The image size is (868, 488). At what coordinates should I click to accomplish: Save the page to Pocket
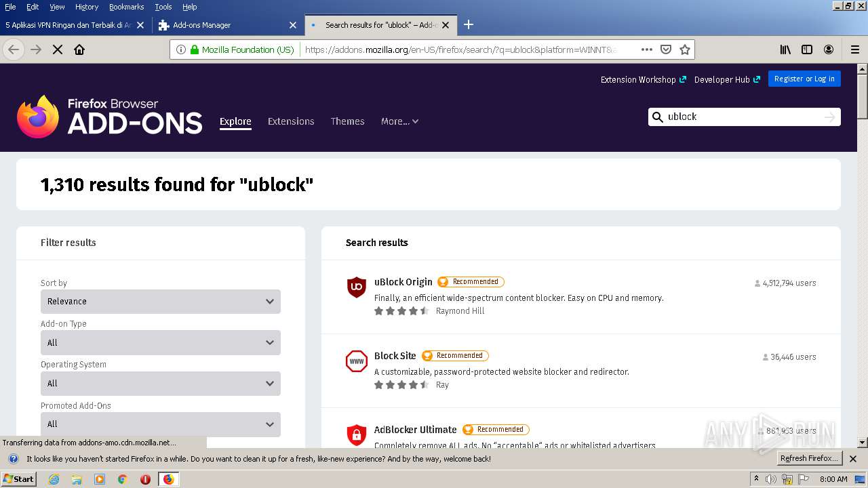[666, 49]
